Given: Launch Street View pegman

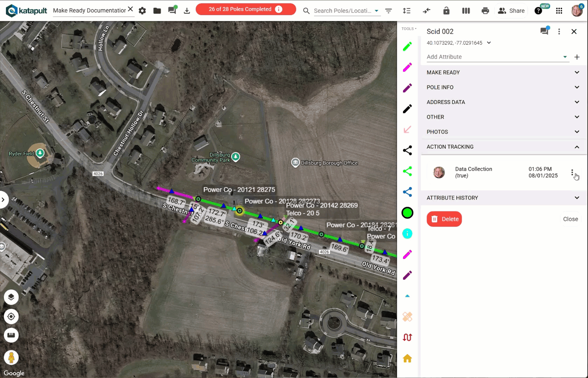Looking at the screenshot, I should pos(11,358).
